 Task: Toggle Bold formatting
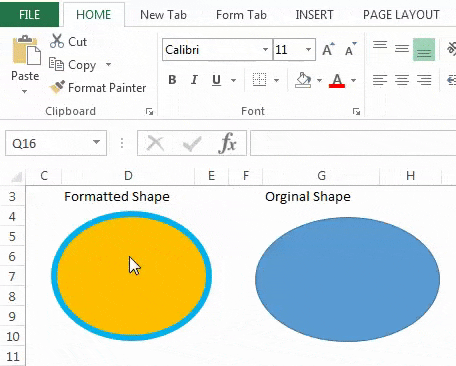tap(172, 80)
